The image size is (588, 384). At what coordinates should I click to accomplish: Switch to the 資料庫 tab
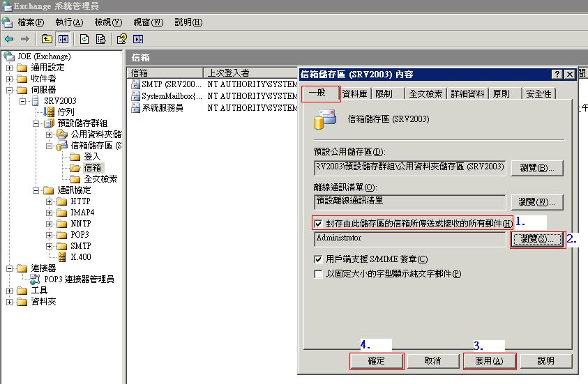(x=355, y=93)
